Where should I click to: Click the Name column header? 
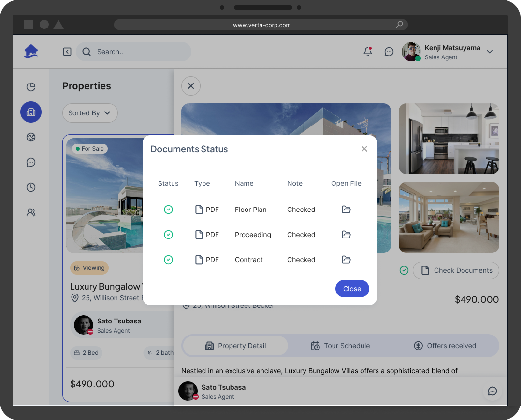244,183
